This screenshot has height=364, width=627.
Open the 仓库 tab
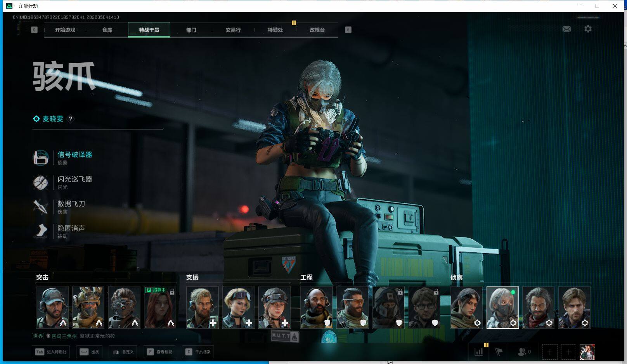pos(107,30)
